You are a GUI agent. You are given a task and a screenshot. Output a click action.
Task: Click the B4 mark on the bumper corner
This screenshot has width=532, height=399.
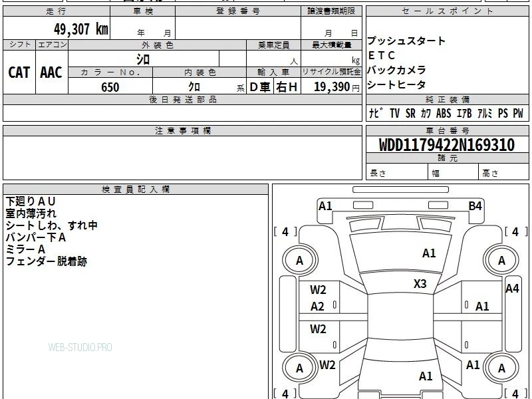click(475, 206)
